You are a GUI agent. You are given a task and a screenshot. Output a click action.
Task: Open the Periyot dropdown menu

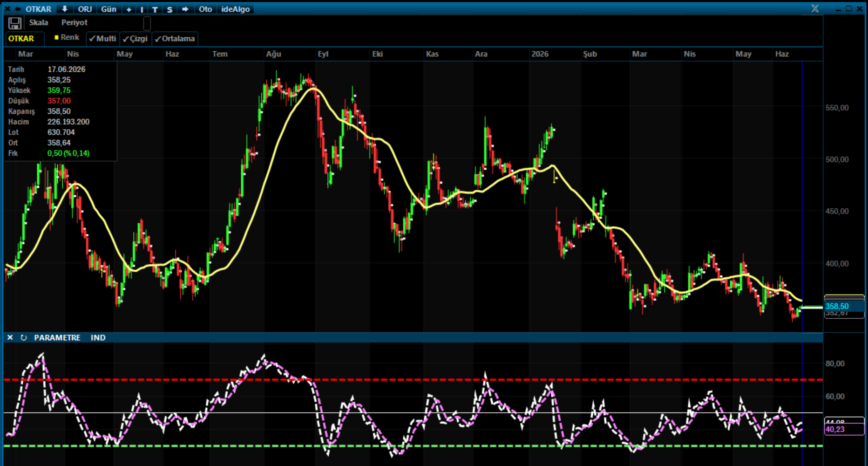pos(74,22)
